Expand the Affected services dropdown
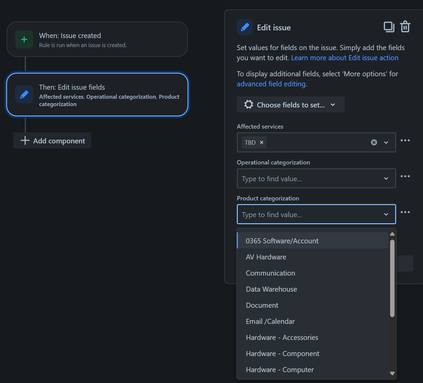 386,143
